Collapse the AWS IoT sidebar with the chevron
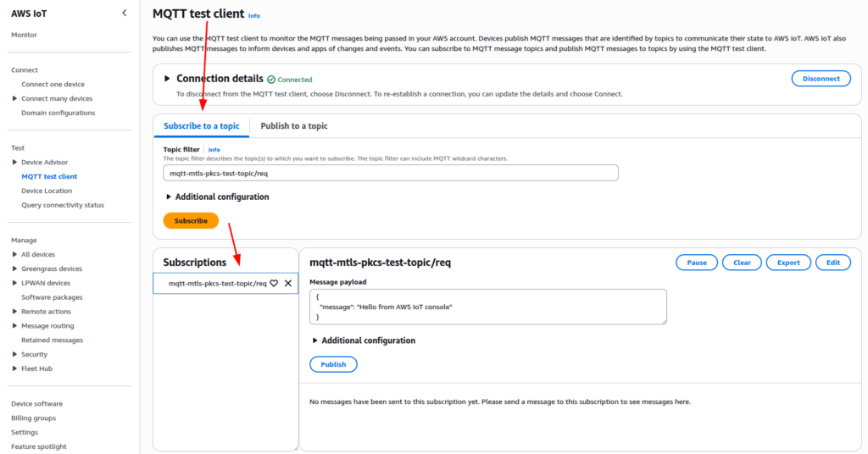868x454 pixels. 125,13
